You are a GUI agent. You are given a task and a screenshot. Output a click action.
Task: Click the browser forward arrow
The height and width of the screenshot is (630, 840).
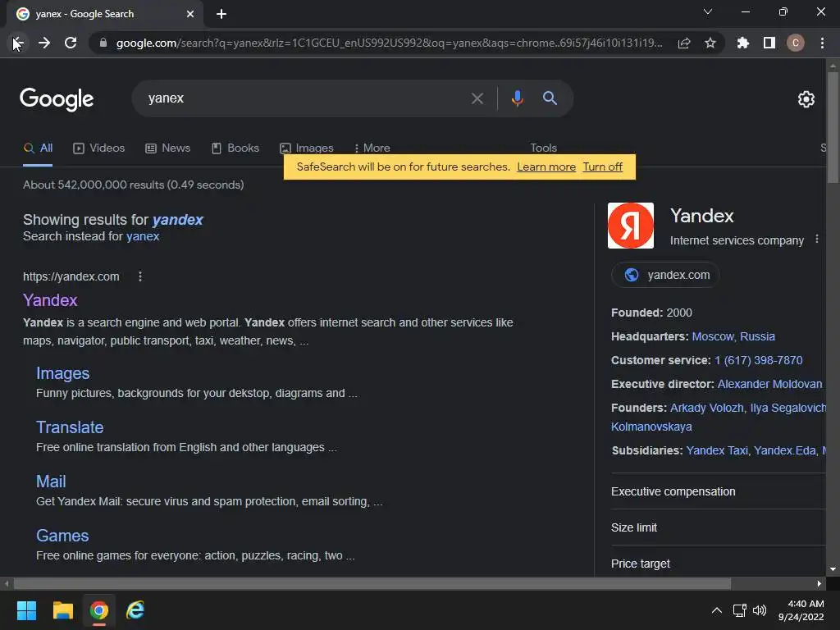pyautogui.click(x=44, y=43)
